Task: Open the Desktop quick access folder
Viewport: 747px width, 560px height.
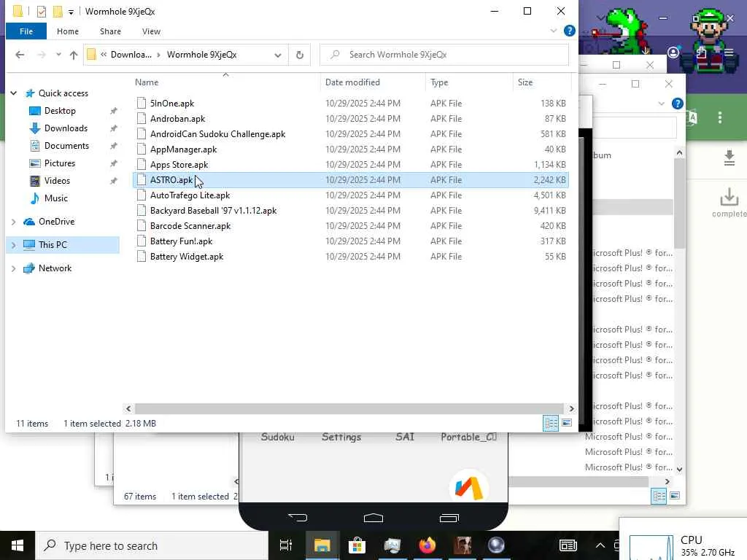Action: pos(60,111)
